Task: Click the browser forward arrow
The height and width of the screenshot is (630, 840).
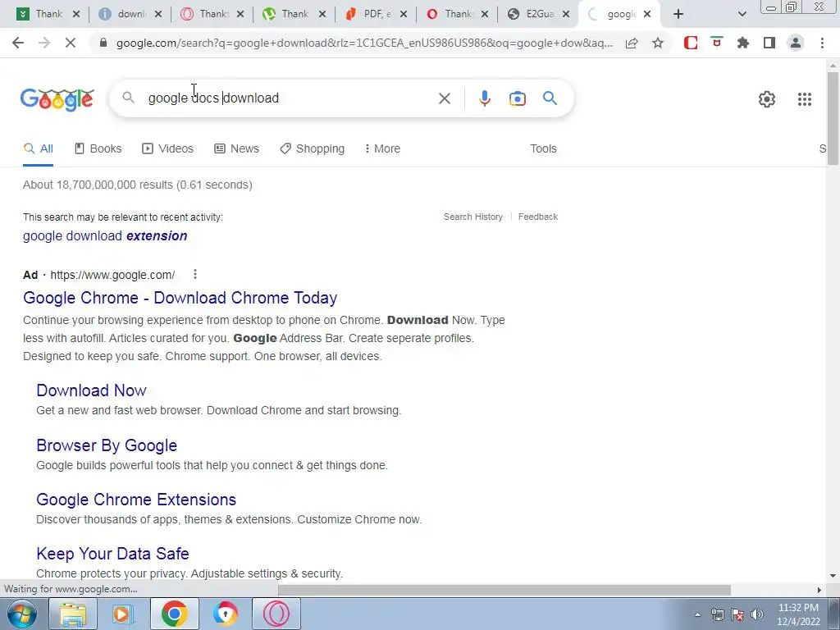Action: point(44,43)
